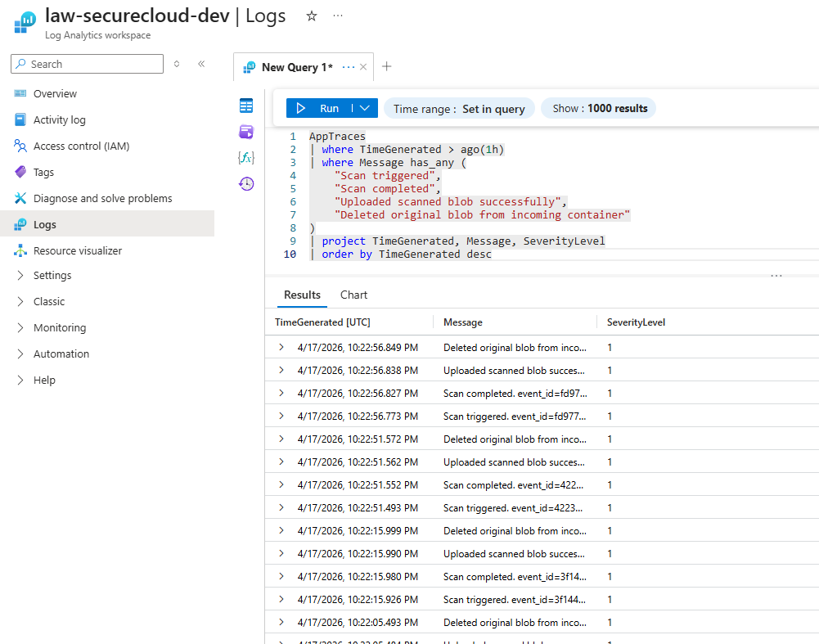This screenshot has height=644, width=819.
Task: Switch to the Chart tab
Action: 353,295
